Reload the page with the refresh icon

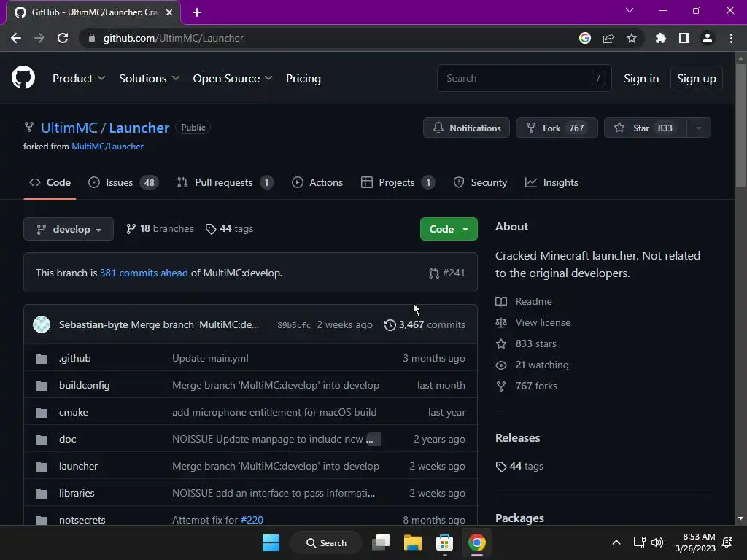tap(63, 38)
